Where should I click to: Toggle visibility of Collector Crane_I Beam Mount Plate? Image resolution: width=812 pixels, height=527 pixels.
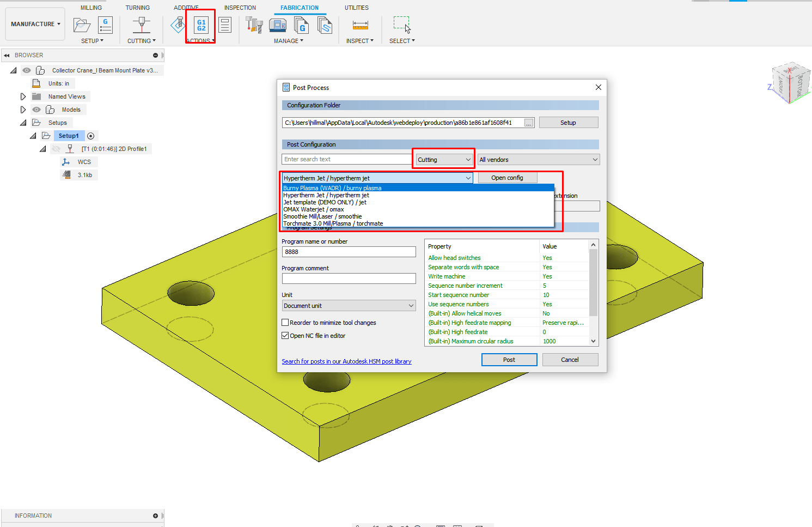(26, 70)
